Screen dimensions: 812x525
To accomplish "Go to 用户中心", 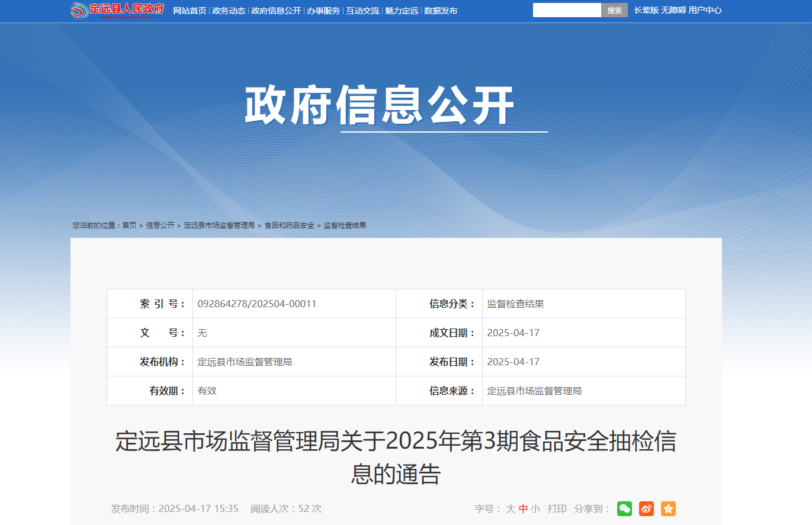I will pyautogui.click(x=705, y=10).
